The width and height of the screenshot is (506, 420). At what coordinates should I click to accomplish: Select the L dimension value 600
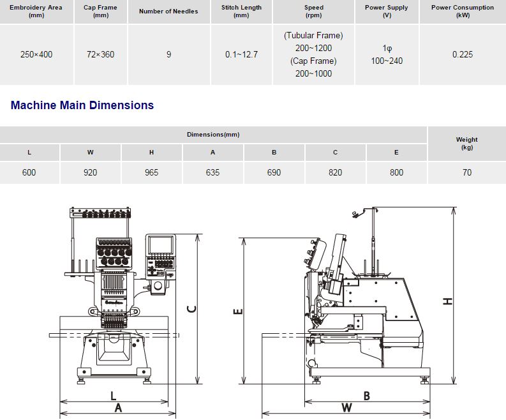coord(29,172)
